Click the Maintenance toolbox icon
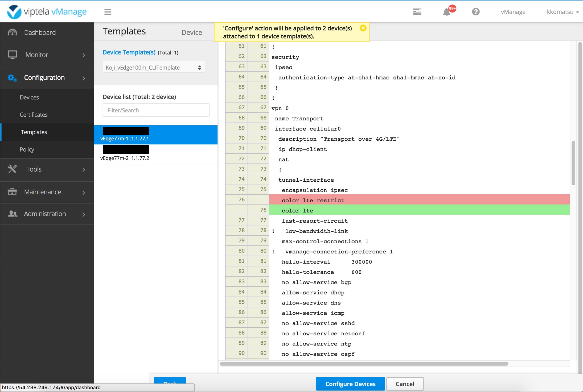Viewport: 583px width, 392px height. click(x=12, y=192)
